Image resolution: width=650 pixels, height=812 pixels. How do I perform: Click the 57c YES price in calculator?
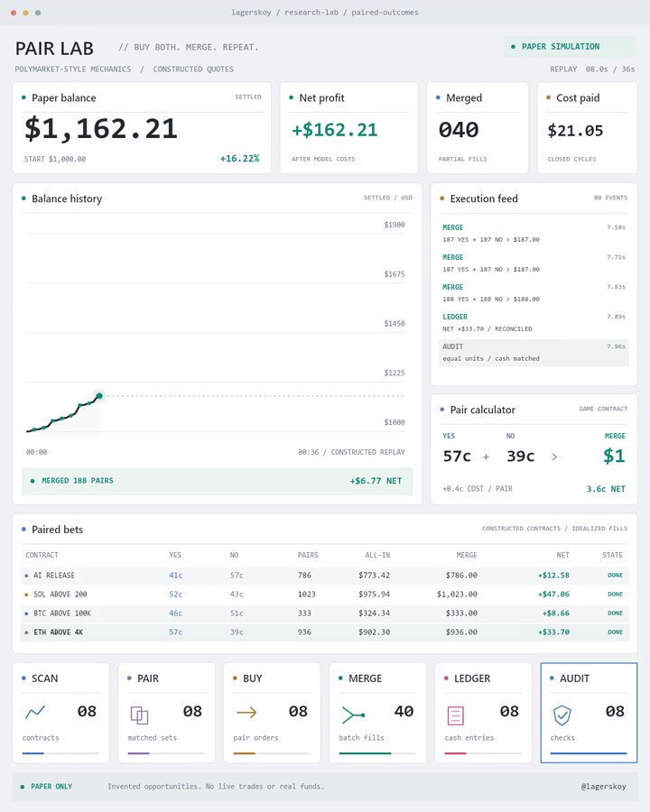(457, 457)
